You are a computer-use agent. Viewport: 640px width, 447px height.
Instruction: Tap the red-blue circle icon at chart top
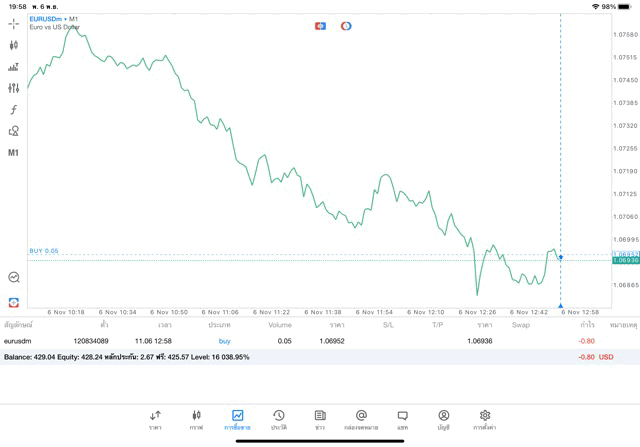click(x=346, y=26)
